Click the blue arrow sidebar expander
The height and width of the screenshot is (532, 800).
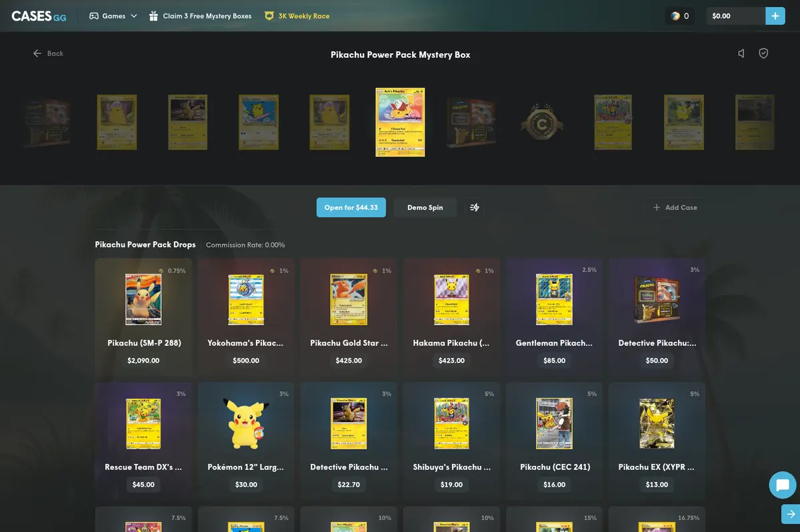(x=791, y=514)
